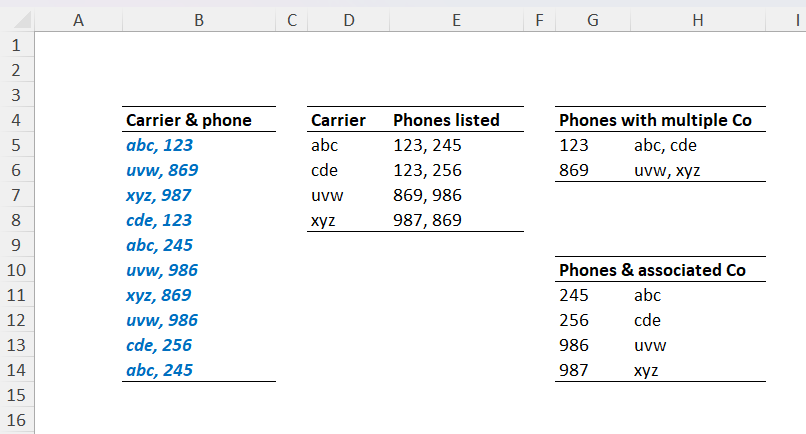Image resolution: width=806 pixels, height=434 pixels.
Task: Select cell containing phone 256
Action: 593,320
